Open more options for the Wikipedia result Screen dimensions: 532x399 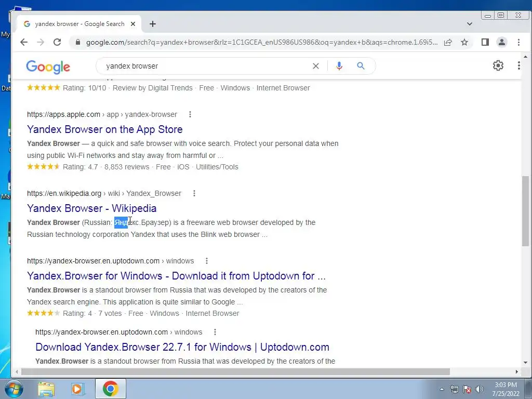[194, 193]
